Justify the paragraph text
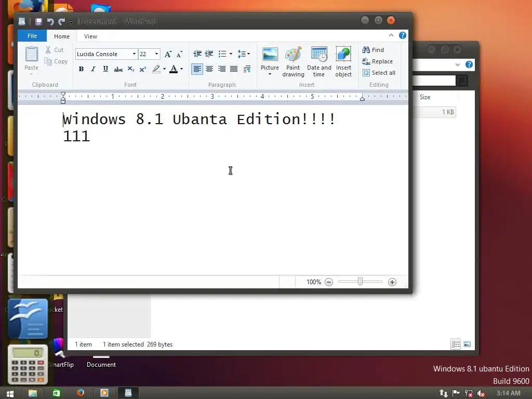 (x=234, y=69)
